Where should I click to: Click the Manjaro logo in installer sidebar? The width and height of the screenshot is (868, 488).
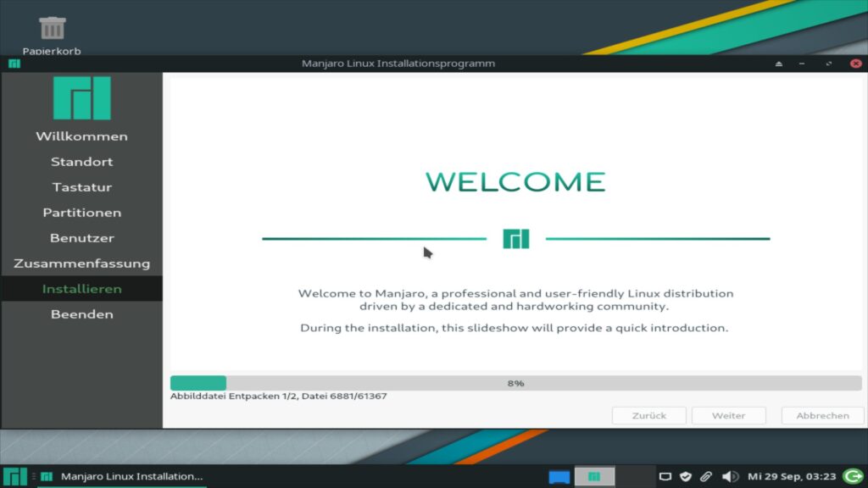[82, 98]
